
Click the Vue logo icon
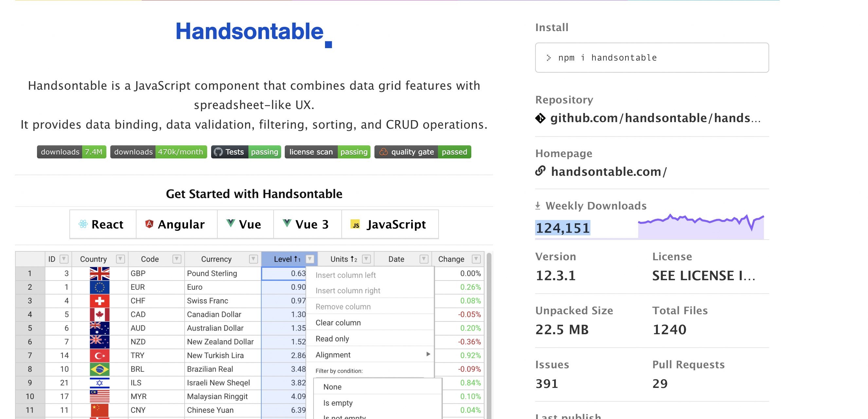pyautogui.click(x=230, y=223)
